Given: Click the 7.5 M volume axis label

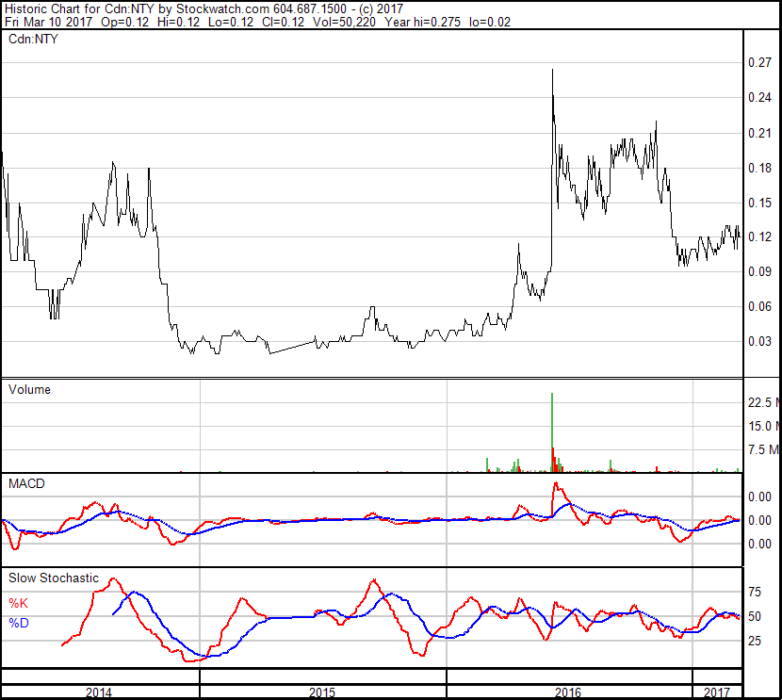Looking at the screenshot, I should point(763,449).
